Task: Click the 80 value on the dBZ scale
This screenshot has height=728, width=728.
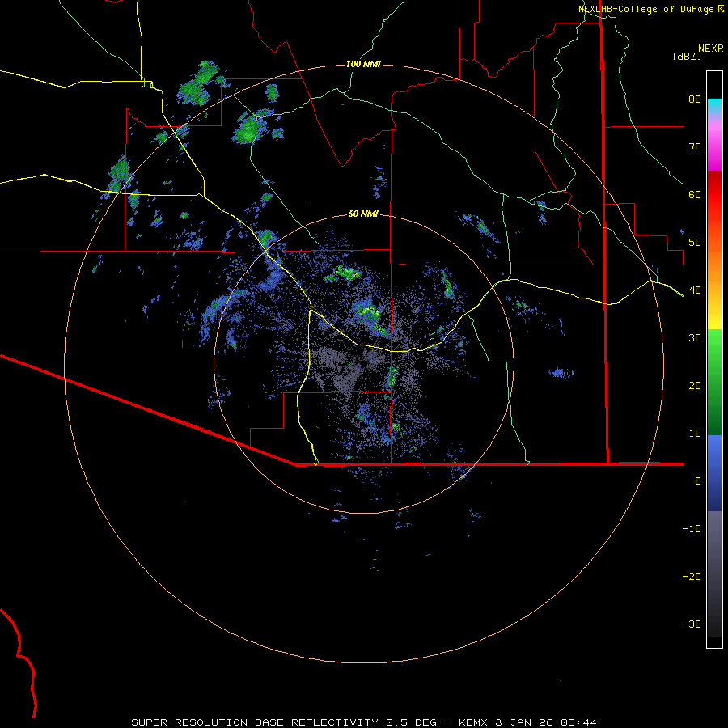Action: [x=695, y=99]
